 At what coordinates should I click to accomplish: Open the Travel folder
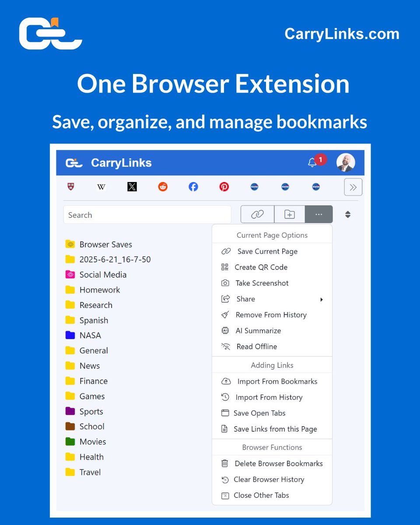[x=83, y=472]
